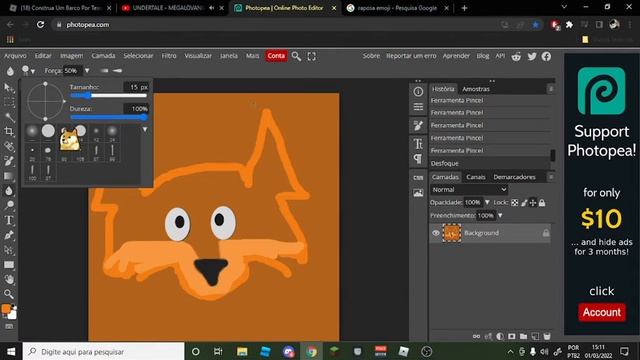Toggle fullscreen mode icon in the menu bar
This screenshot has width=640, height=360.
311,56
